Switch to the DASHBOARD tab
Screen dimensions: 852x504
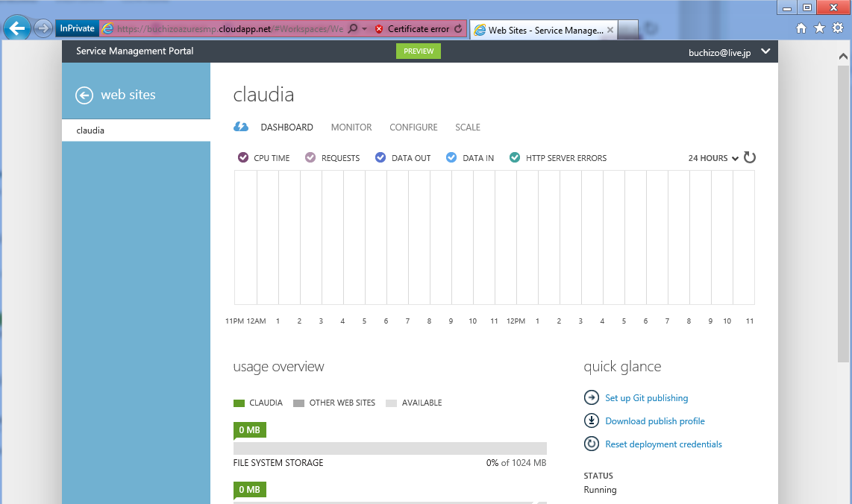[287, 127]
